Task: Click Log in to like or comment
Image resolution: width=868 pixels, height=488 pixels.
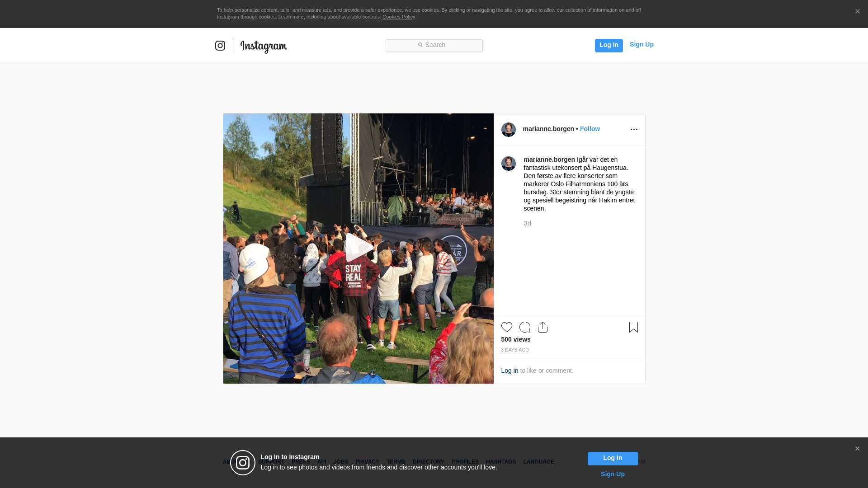Action: click(x=509, y=371)
